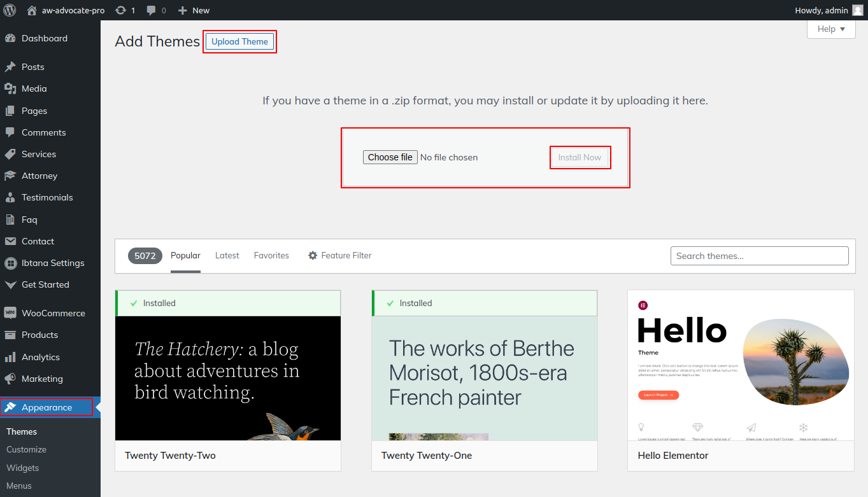Open the Hello Elementor theme thumbnail
868x497 pixels.
click(741, 365)
